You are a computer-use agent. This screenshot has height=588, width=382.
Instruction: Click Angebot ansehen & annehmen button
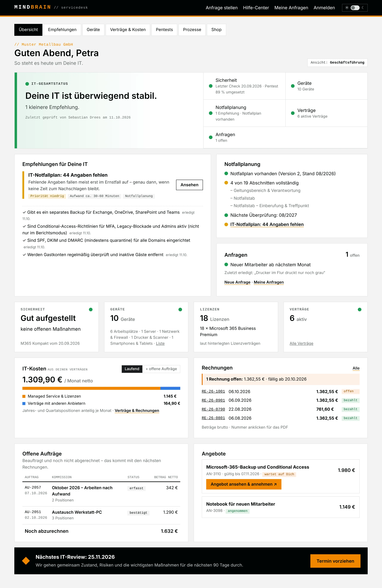[x=244, y=484]
